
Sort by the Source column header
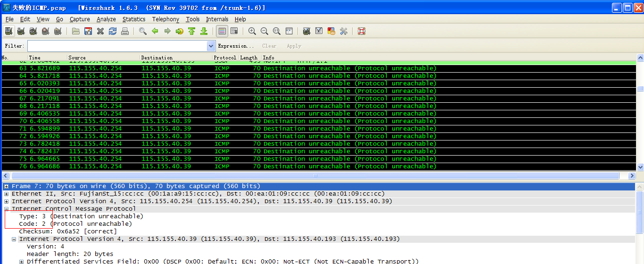[x=104, y=58]
